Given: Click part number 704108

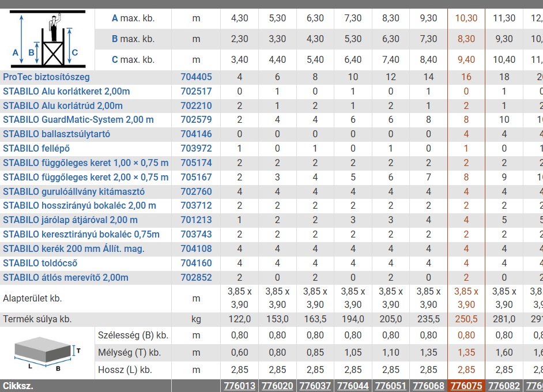Looking at the screenshot, I should tap(196, 248).
